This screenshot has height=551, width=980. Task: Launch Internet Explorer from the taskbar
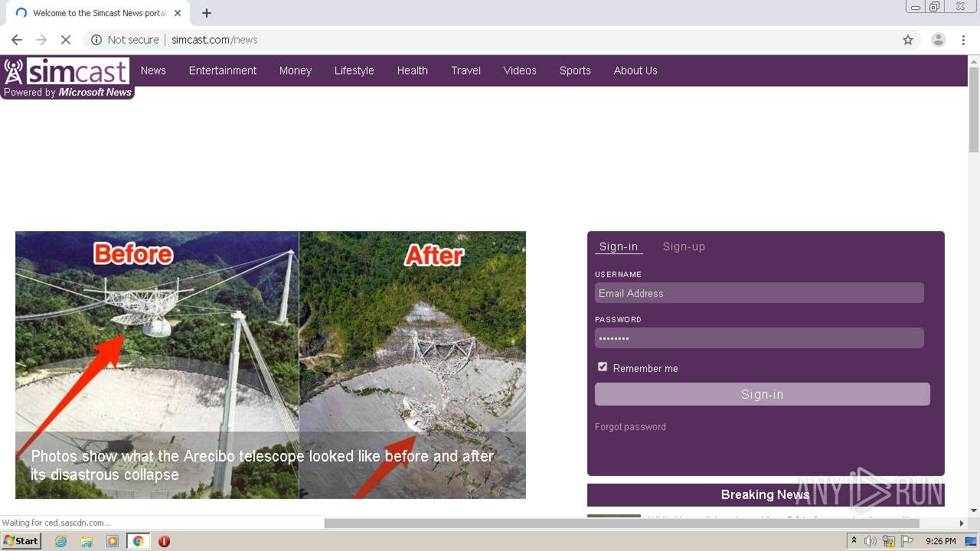point(61,541)
